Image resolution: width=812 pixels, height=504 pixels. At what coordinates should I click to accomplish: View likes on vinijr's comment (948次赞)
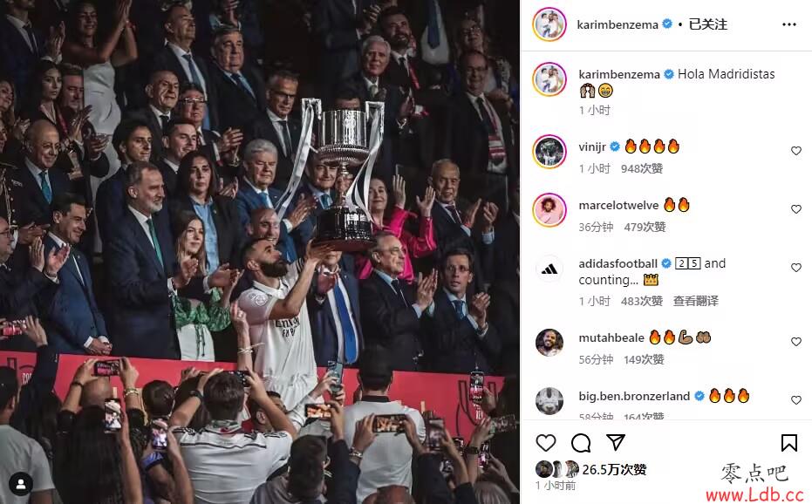click(x=642, y=168)
